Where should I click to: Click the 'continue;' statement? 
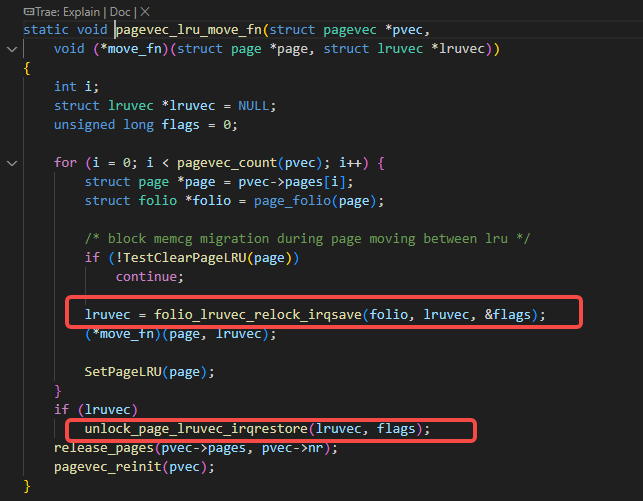pos(149,277)
